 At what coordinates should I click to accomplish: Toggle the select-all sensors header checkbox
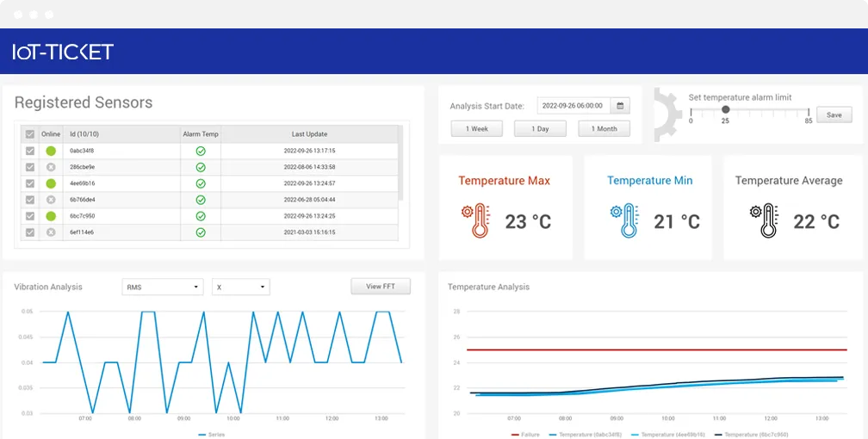30,134
